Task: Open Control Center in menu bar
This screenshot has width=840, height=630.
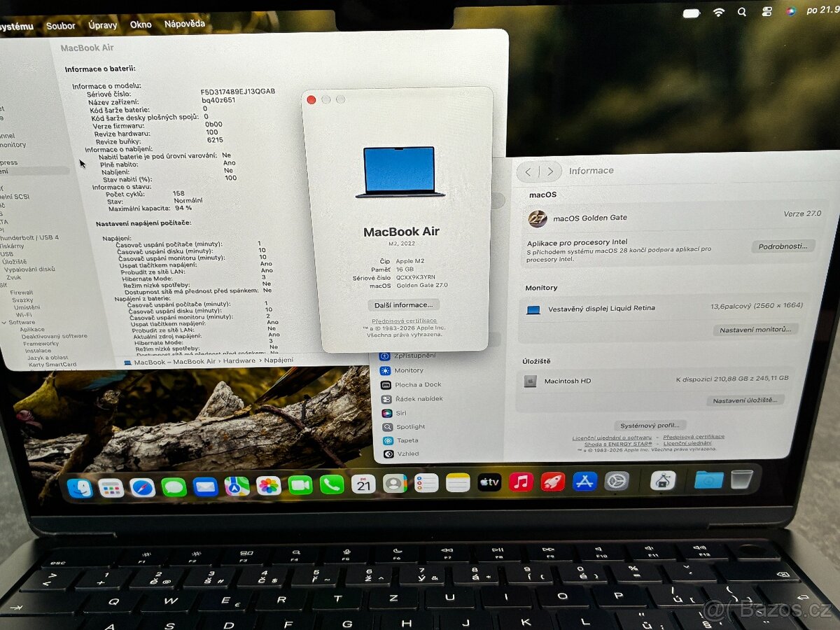Action: point(766,12)
